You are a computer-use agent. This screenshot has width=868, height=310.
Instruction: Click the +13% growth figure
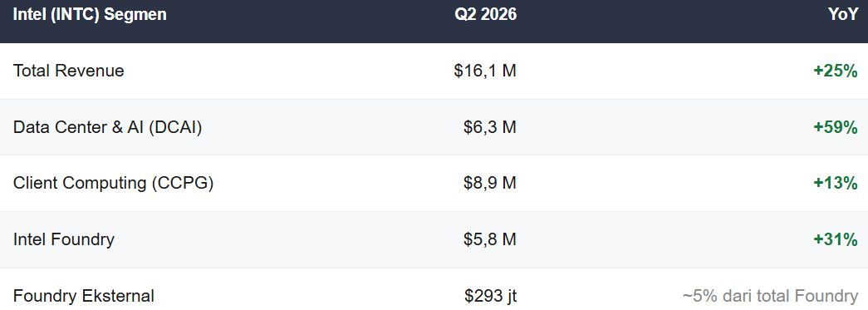pos(836,183)
